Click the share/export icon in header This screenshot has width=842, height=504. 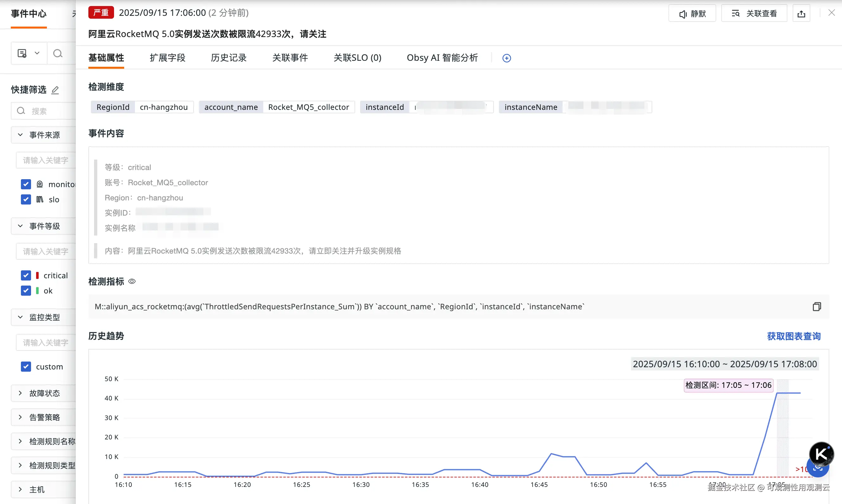point(801,14)
